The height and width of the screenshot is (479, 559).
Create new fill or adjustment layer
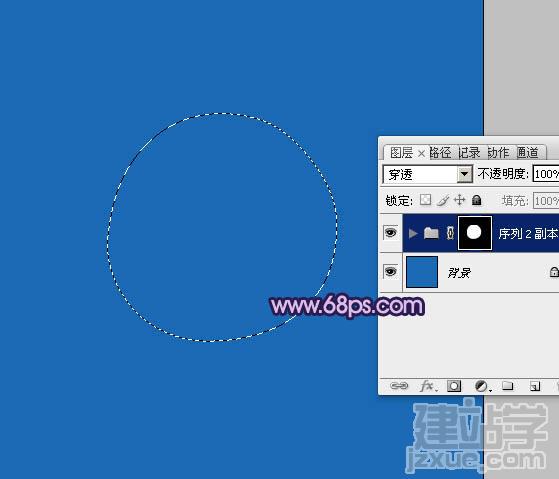point(483,386)
